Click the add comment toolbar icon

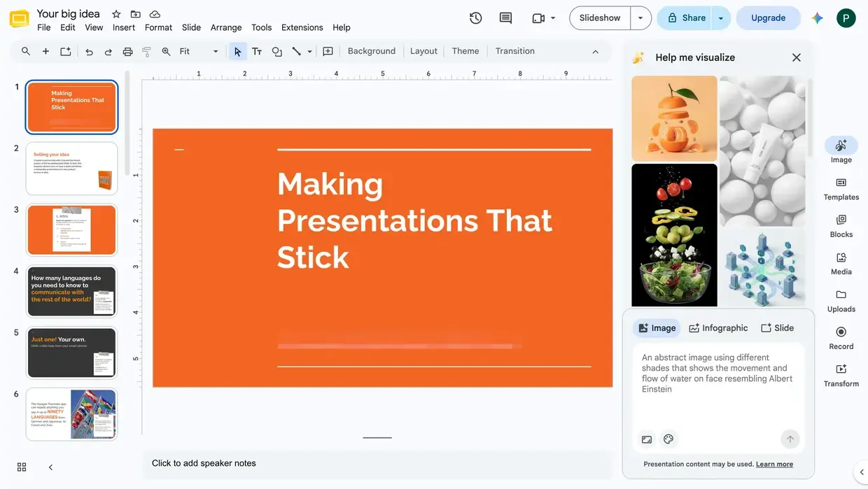[x=328, y=51]
